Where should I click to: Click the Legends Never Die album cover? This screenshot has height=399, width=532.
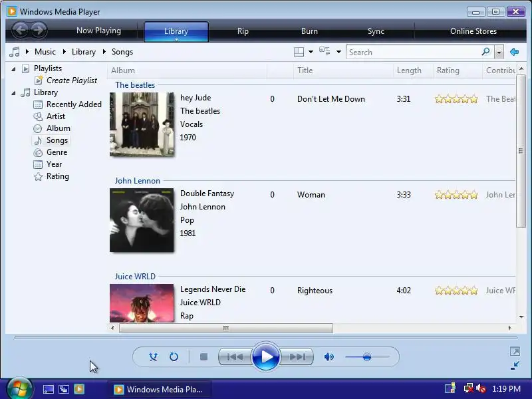[x=142, y=303]
